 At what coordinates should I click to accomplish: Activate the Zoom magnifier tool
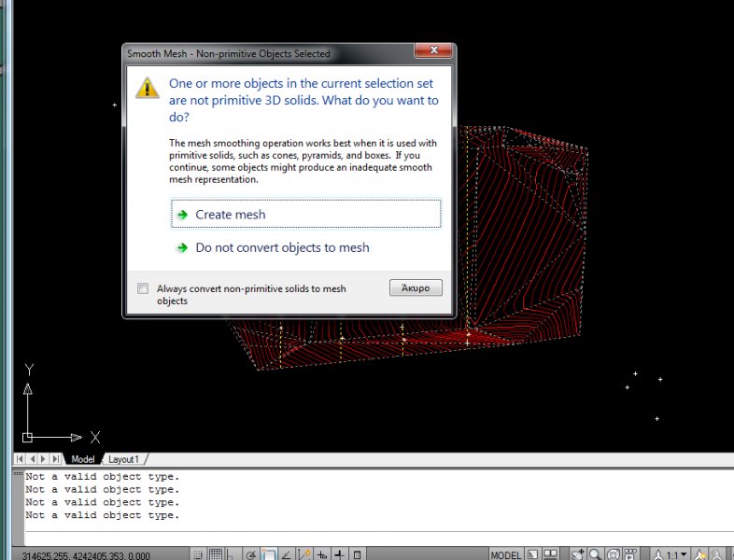(595, 554)
